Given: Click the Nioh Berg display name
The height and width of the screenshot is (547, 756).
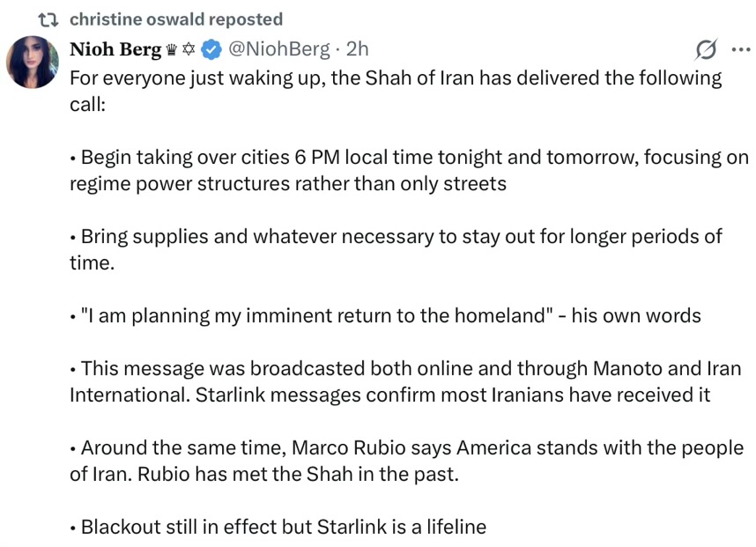Looking at the screenshot, I should tap(115, 49).
